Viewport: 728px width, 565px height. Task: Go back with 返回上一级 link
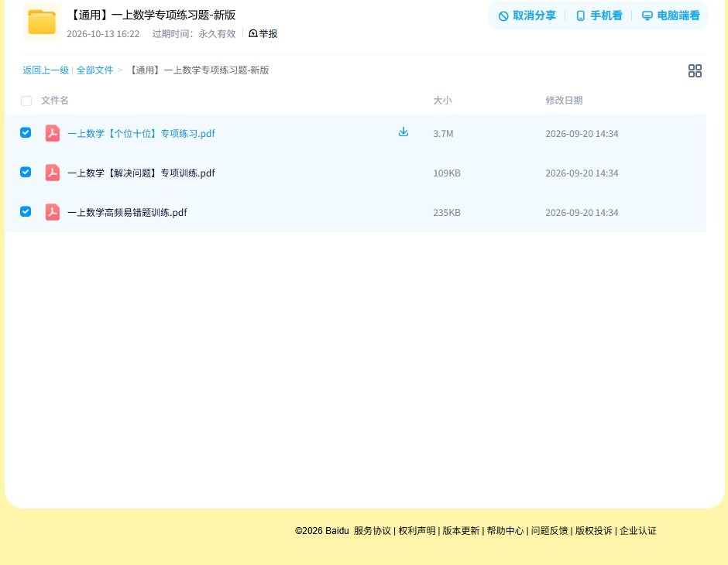coord(46,70)
